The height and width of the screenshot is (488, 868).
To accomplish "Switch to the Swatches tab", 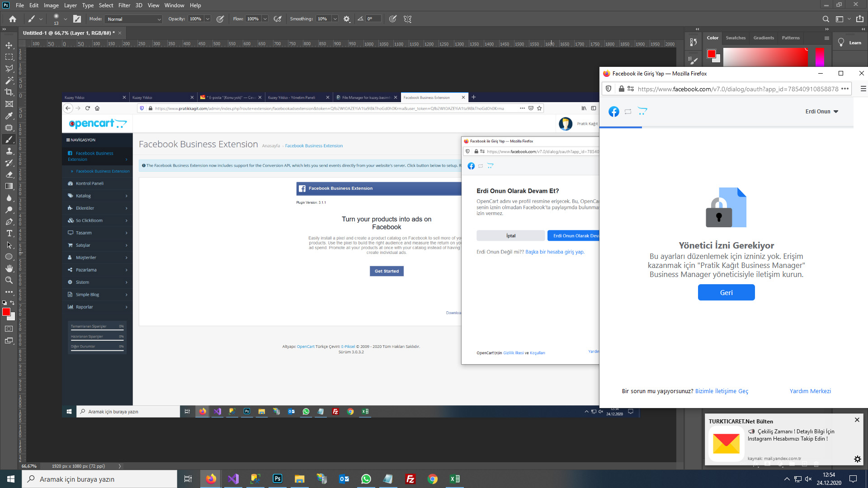I will pyautogui.click(x=736, y=38).
